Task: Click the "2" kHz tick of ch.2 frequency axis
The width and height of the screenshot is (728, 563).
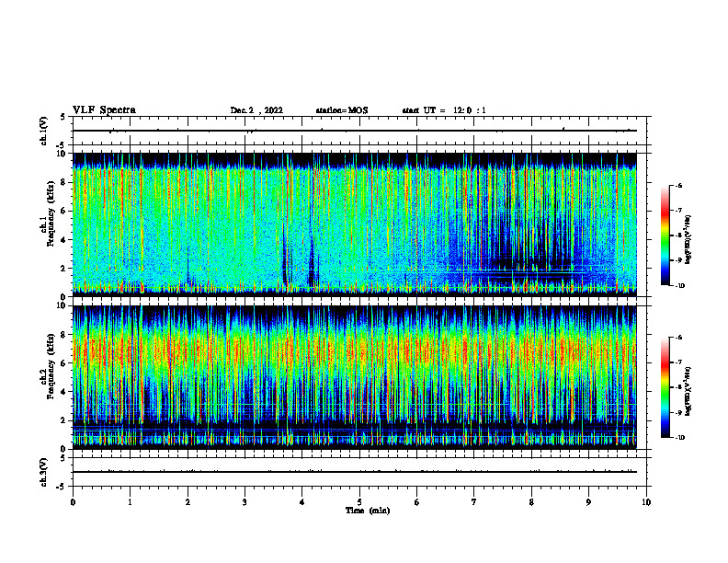Action: click(64, 420)
